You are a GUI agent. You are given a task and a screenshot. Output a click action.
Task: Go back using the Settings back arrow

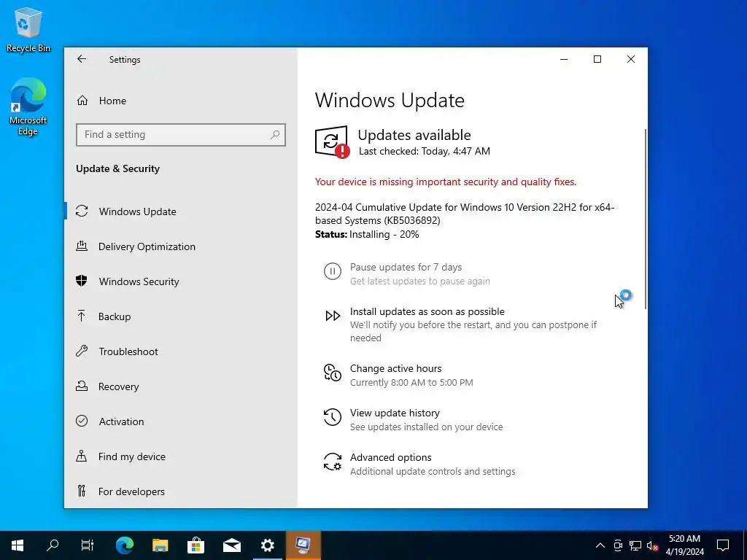point(82,59)
